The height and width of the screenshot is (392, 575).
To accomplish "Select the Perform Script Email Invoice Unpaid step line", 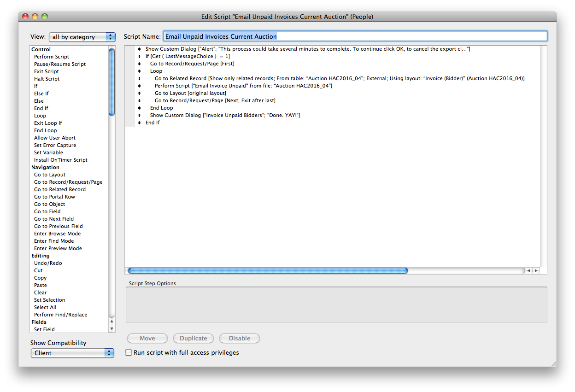I will click(243, 86).
